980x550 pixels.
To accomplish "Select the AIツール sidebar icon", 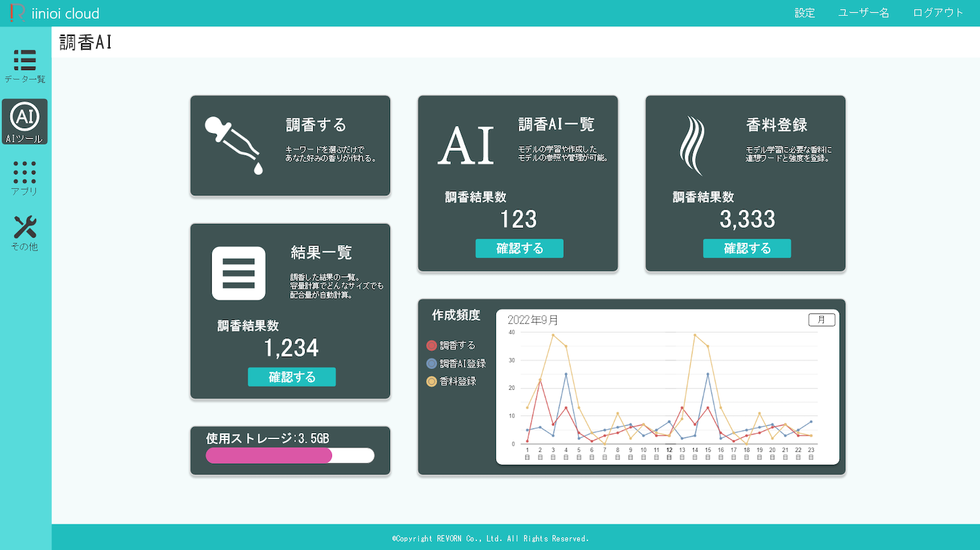I will point(25,121).
